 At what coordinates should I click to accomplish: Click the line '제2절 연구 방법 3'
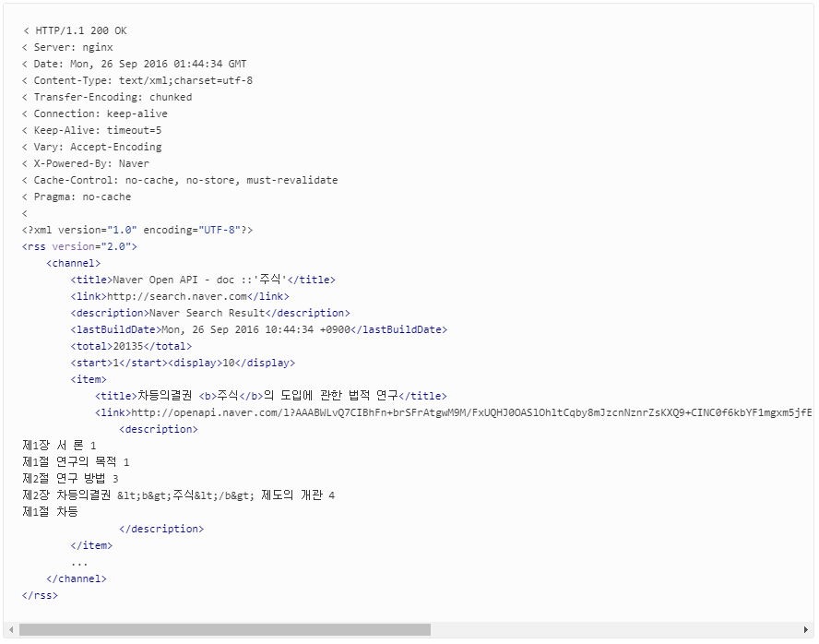(70, 479)
